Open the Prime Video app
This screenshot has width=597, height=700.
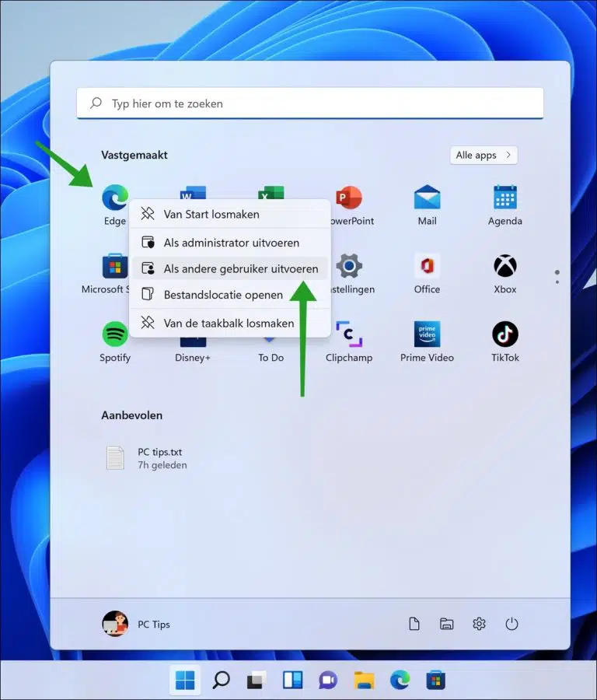[x=427, y=334]
